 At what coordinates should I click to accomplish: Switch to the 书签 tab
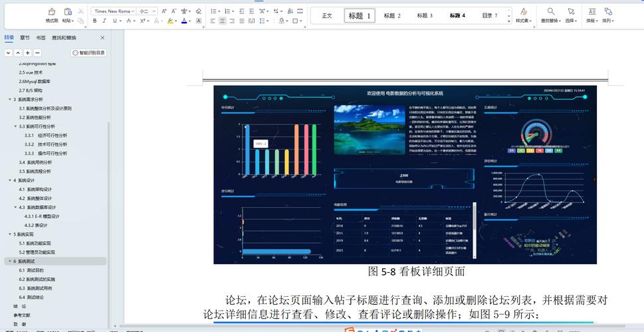point(41,38)
